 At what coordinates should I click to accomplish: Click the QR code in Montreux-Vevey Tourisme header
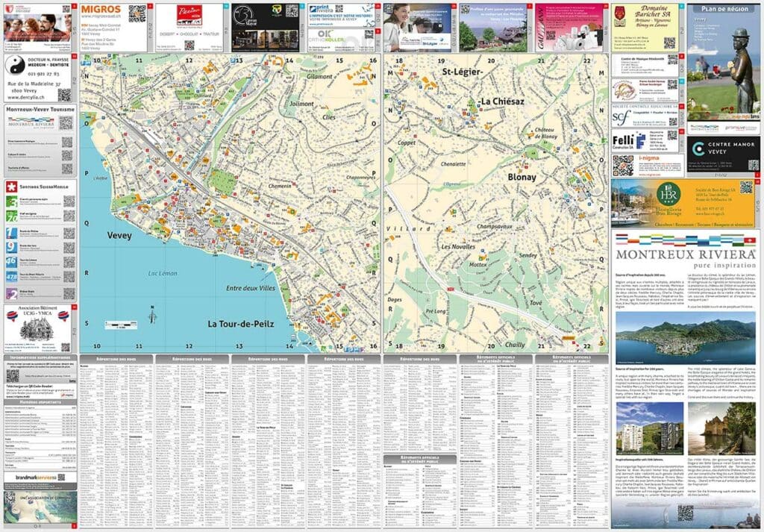coord(66,123)
